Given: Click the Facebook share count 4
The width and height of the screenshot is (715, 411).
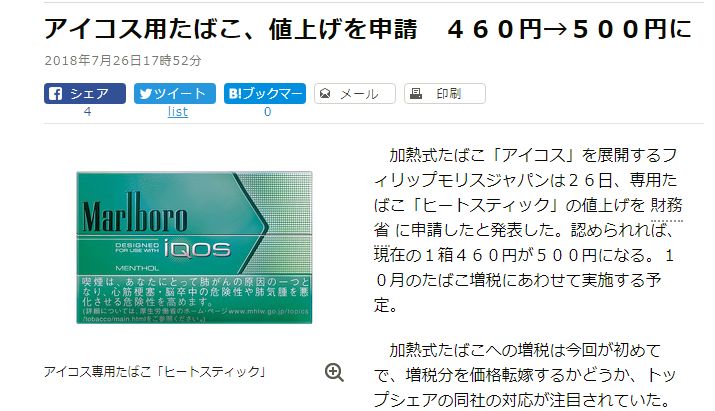Looking at the screenshot, I should point(87,112).
